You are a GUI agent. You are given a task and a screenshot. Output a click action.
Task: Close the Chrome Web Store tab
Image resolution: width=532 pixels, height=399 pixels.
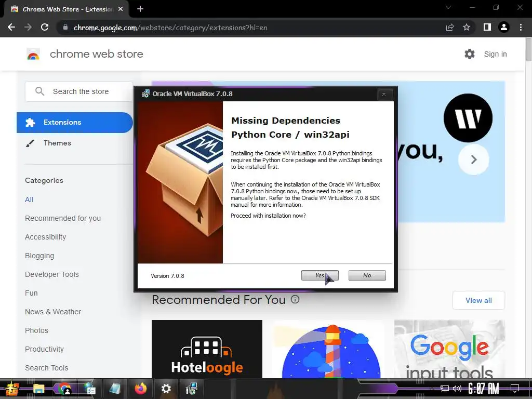click(x=121, y=9)
